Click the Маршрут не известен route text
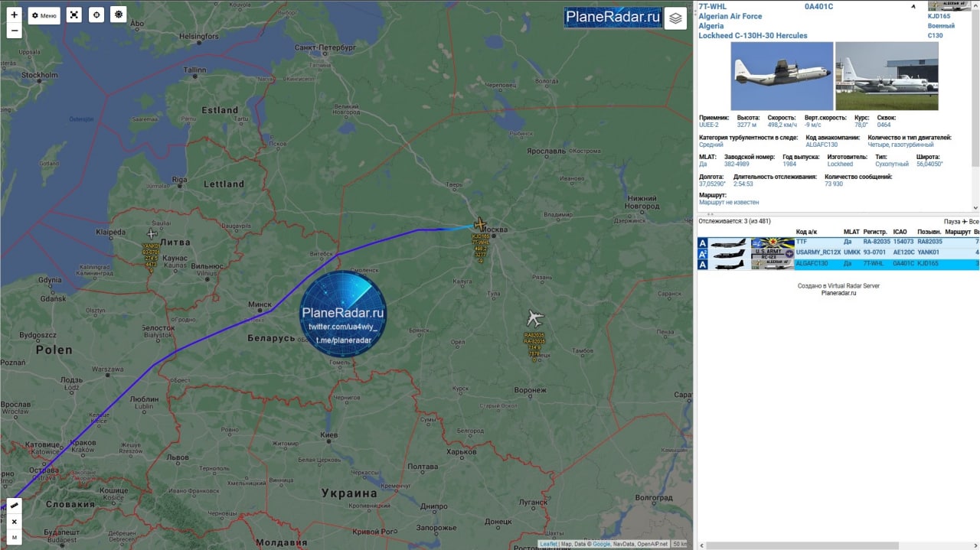980x550 pixels. [x=729, y=203]
